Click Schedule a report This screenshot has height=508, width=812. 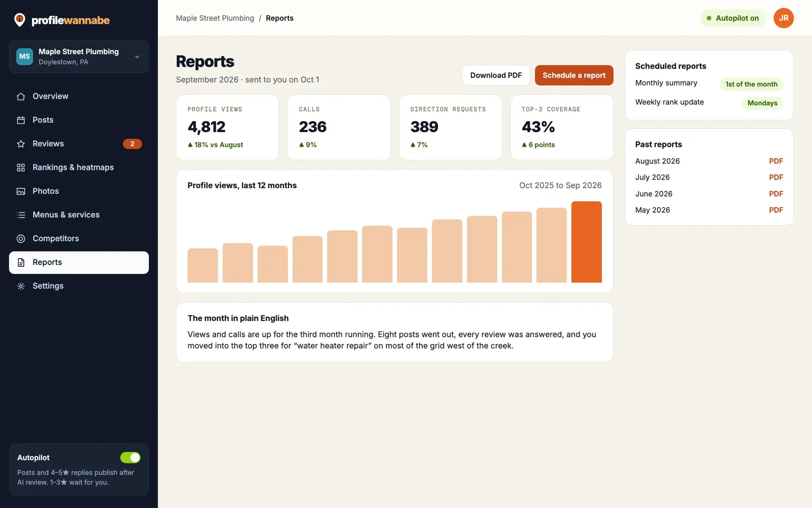pos(574,75)
